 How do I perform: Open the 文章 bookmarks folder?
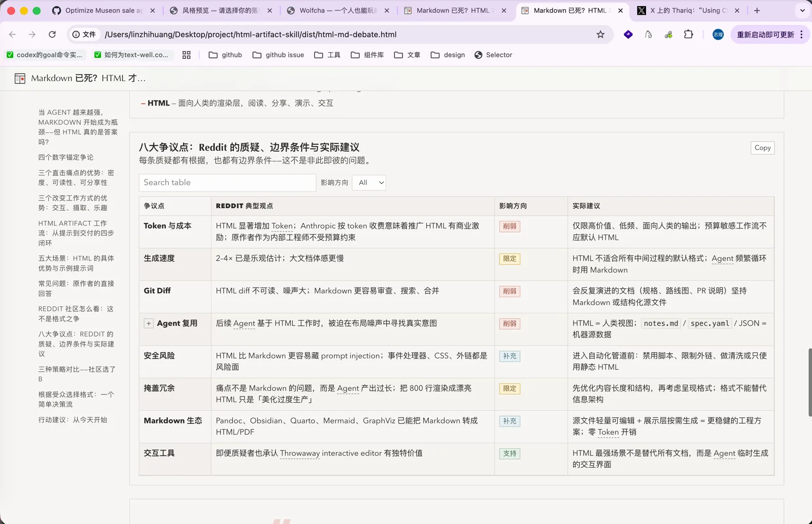[x=407, y=55]
